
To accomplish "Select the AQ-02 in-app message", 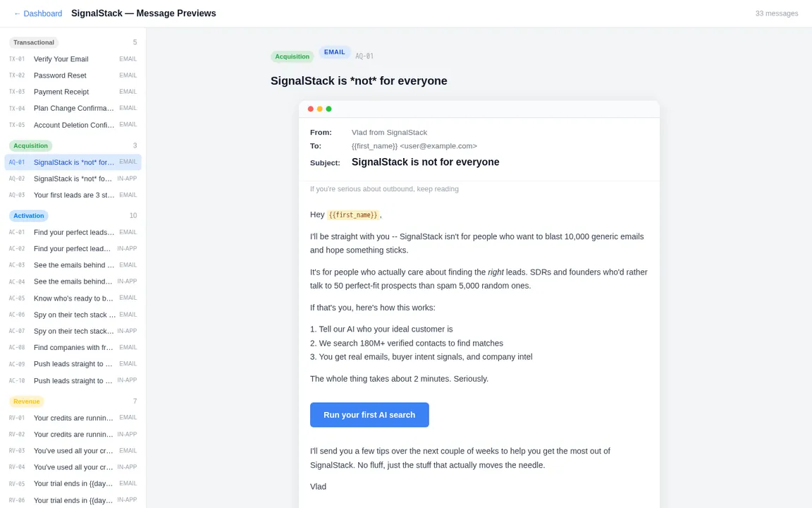I will (73, 179).
